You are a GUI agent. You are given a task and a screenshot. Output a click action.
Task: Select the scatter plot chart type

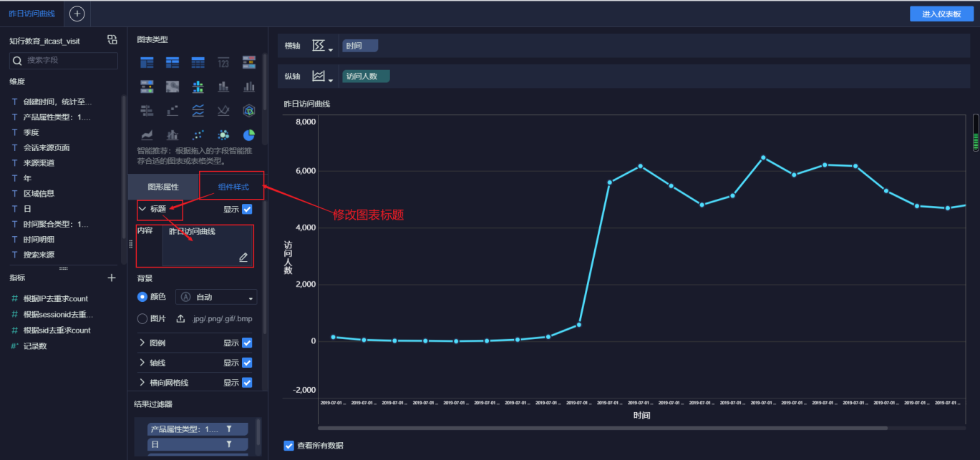click(198, 134)
